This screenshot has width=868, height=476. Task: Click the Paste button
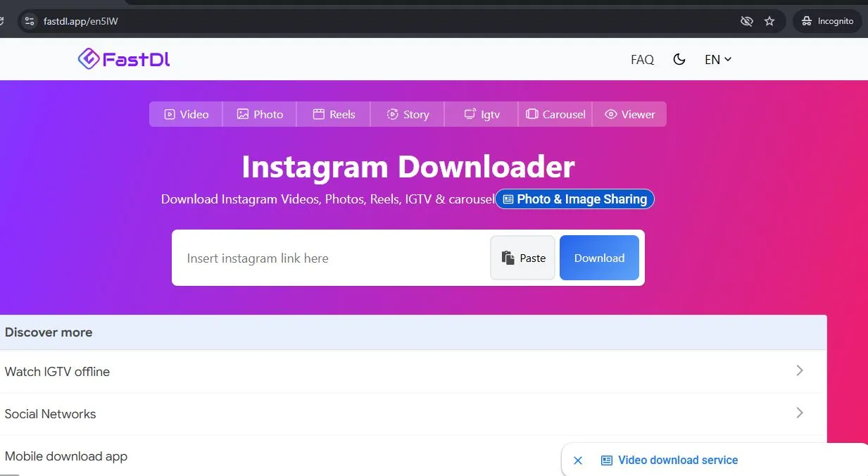[x=523, y=258]
